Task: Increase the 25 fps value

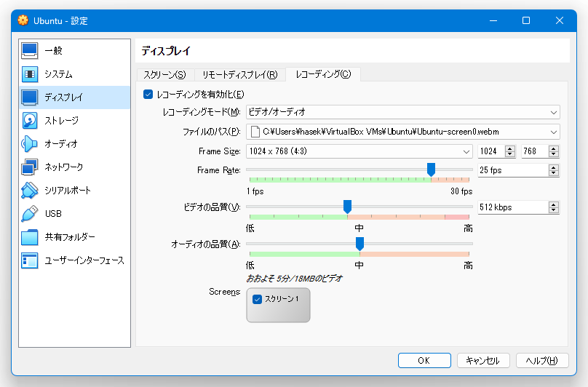Action: [554, 167]
